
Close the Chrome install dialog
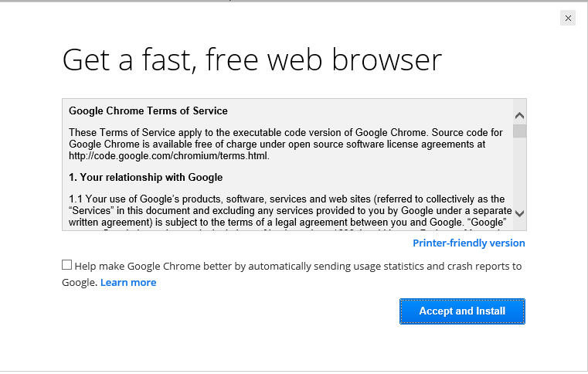(x=568, y=18)
